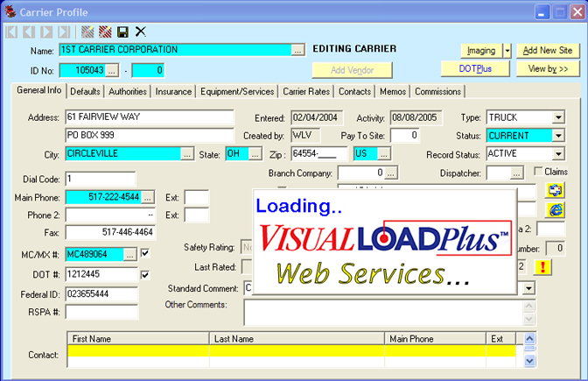Switch to the Commissions tab

(438, 92)
